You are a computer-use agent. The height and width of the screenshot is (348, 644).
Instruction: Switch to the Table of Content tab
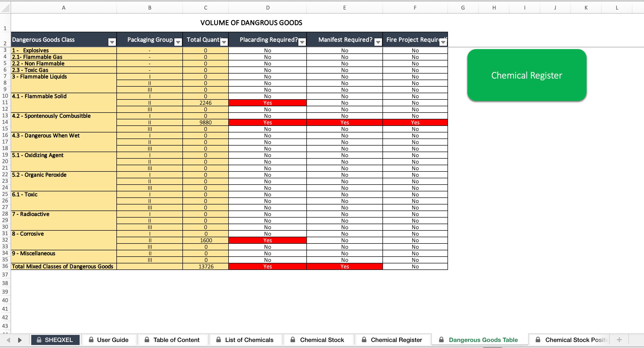click(x=176, y=340)
